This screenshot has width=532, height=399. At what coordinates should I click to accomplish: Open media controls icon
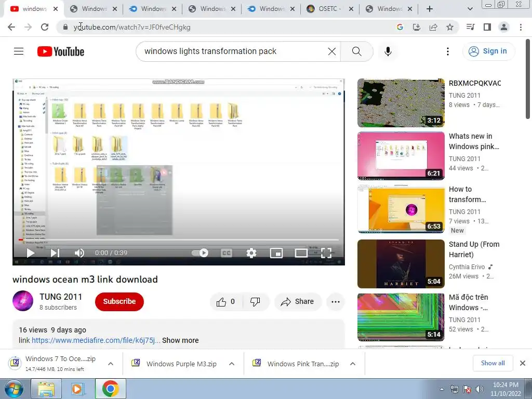click(470, 27)
